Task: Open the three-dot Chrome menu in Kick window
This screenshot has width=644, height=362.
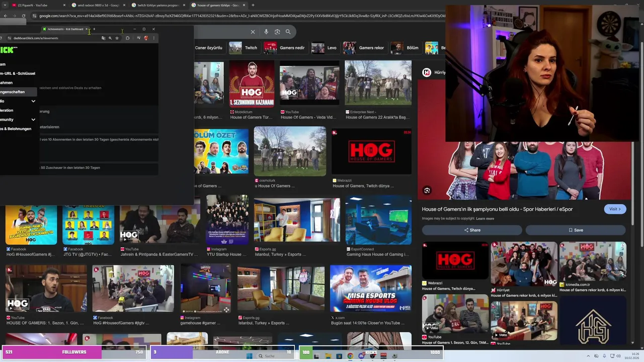Action: (153, 38)
